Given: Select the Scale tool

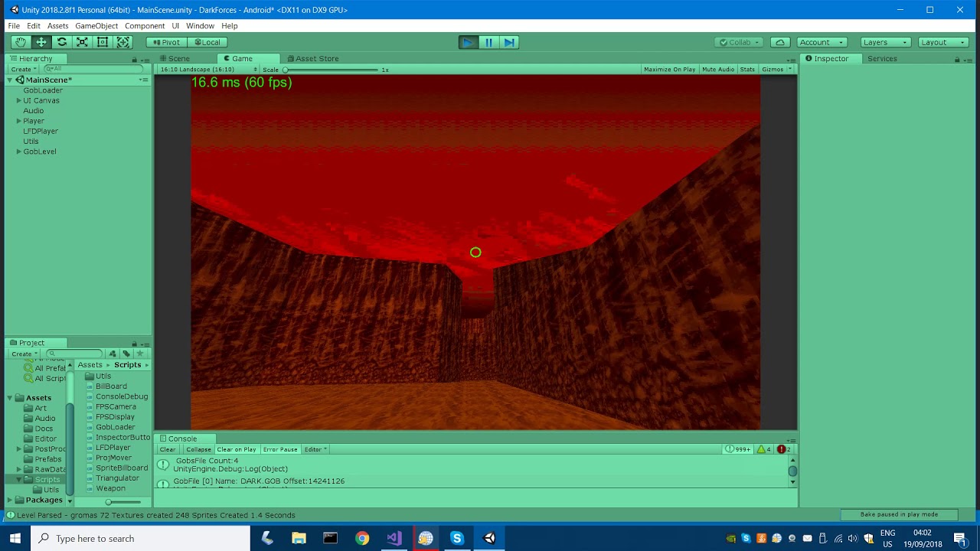Looking at the screenshot, I should click(x=82, y=41).
